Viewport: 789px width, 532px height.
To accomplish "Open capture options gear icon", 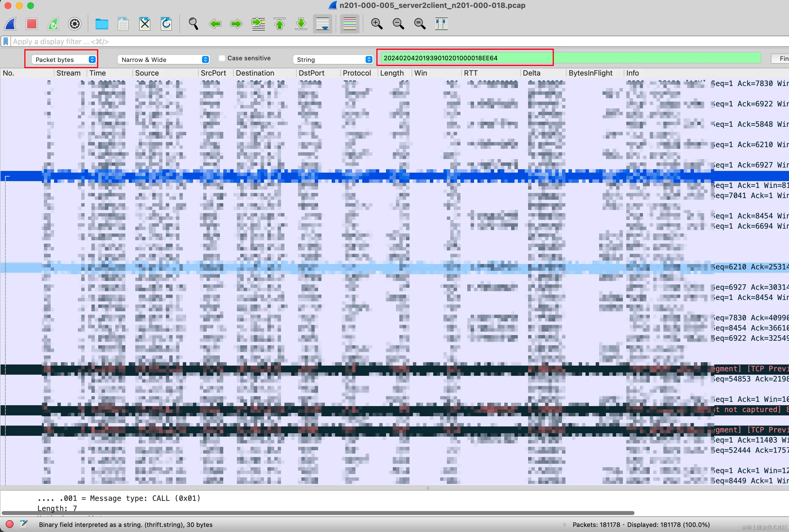I will point(75,24).
